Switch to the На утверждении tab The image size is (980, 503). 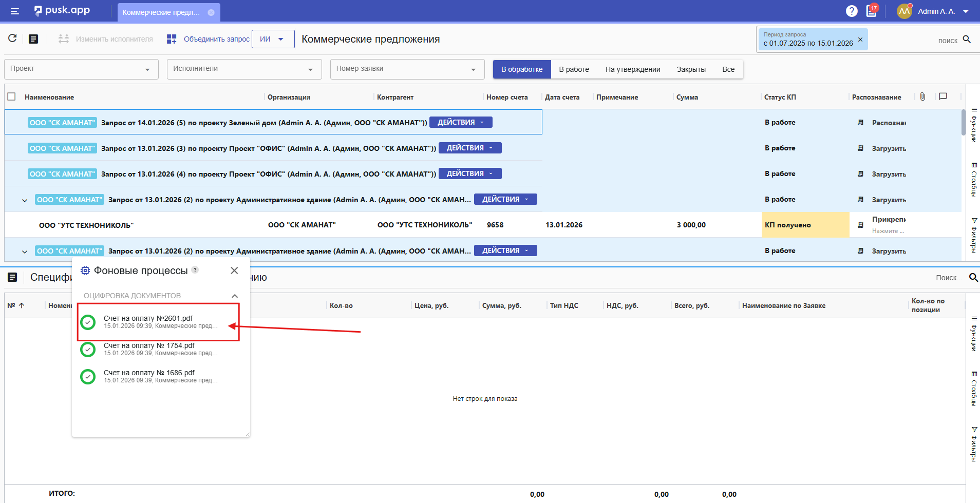[632, 69]
